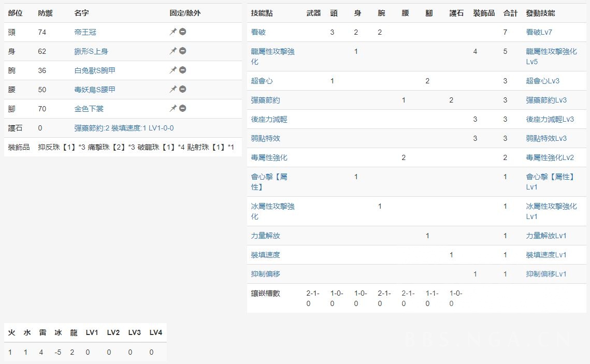Select the decoration list 抑反珠【1】*3 text
The width and height of the screenshot is (590, 364).
(62, 148)
